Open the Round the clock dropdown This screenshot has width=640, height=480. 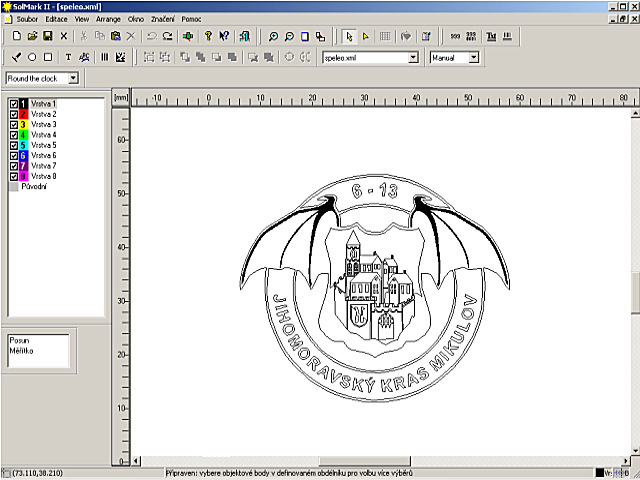pos(73,78)
